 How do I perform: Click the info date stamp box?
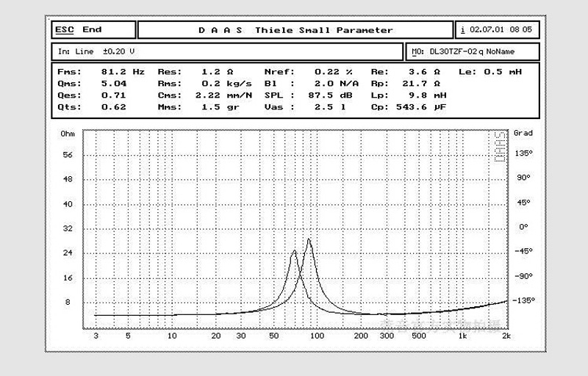point(498,29)
